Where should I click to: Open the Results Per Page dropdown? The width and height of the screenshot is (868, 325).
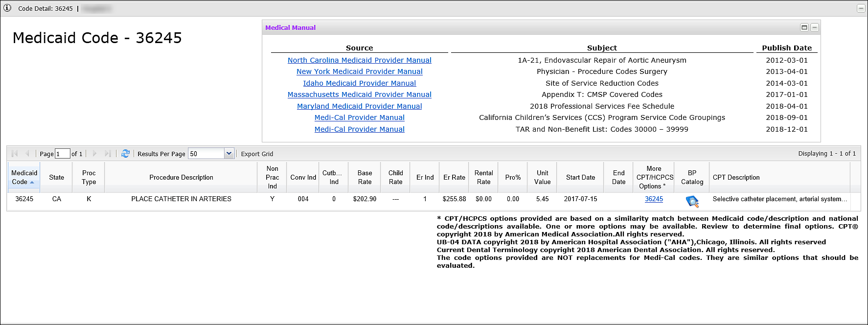click(x=228, y=154)
